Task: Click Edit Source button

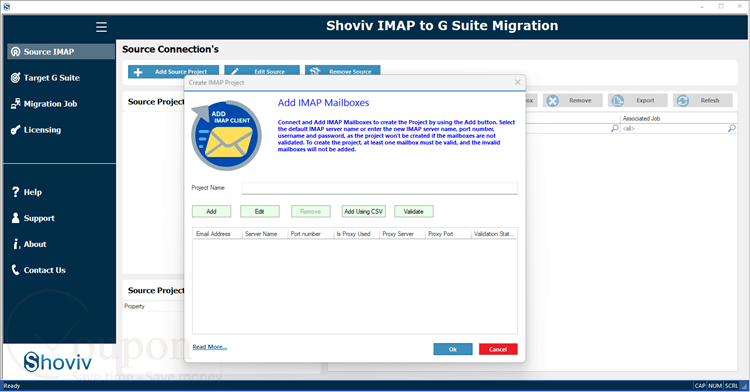Action: click(262, 71)
